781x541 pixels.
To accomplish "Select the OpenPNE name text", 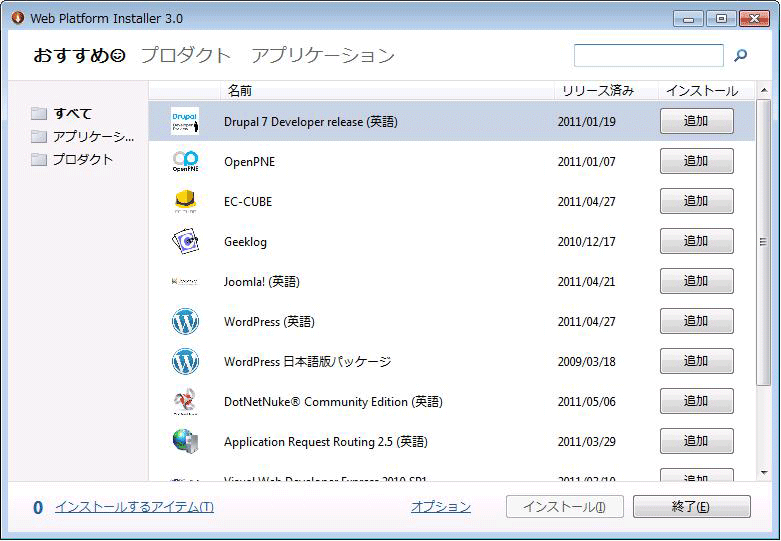I will pyautogui.click(x=250, y=162).
